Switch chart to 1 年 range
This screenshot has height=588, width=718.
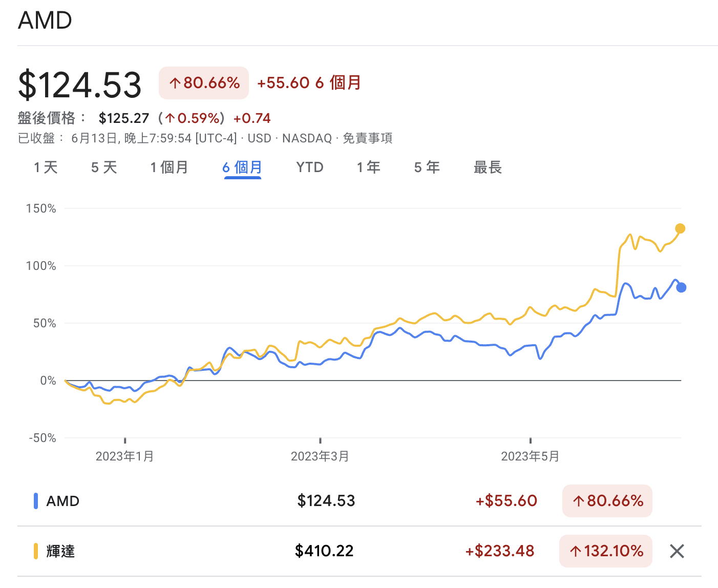coord(368,167)
